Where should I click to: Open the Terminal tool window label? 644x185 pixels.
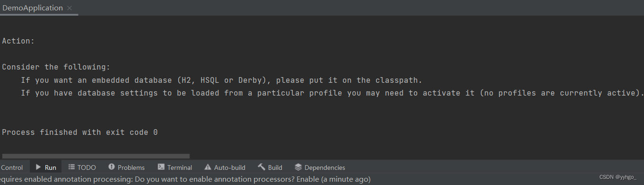(x=180, y=167)
